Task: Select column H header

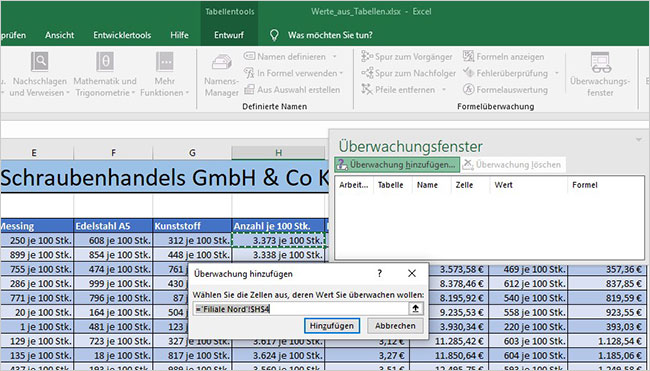Action: (x=278, y=153)
